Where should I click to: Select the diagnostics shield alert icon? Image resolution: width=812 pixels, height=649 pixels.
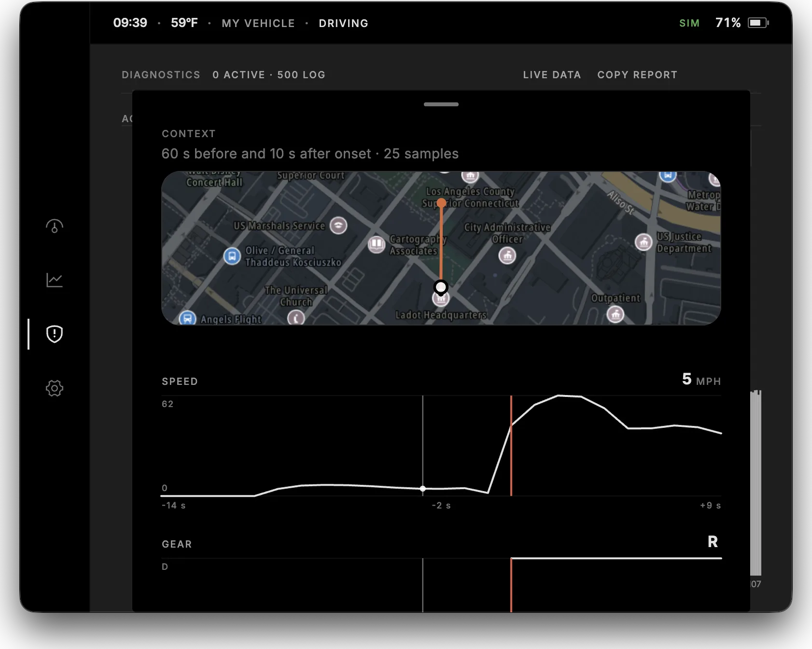[55, 334]
